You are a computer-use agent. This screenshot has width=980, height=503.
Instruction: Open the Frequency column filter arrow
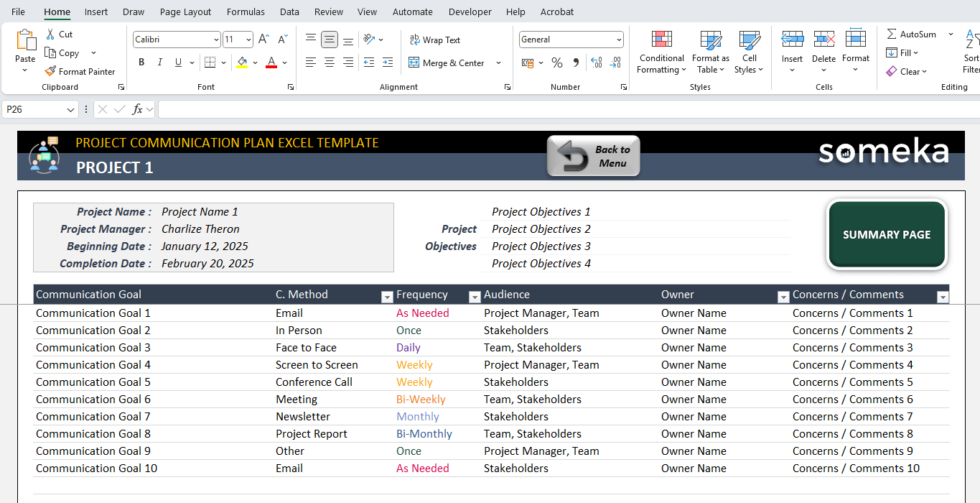[x=475, y=296]
